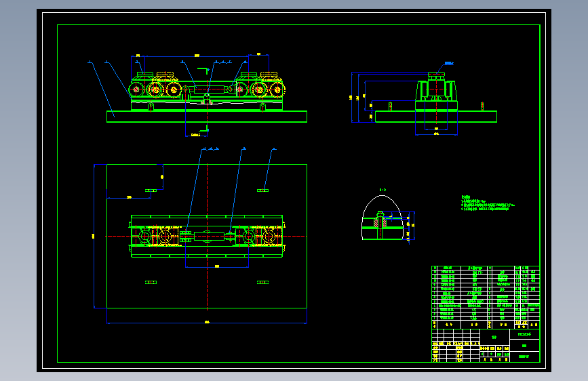Image resolution: width=588 pixels, height=381 pixels.
Task: Select the overall width dimension below plan view
Action: (x=207, y=322)
